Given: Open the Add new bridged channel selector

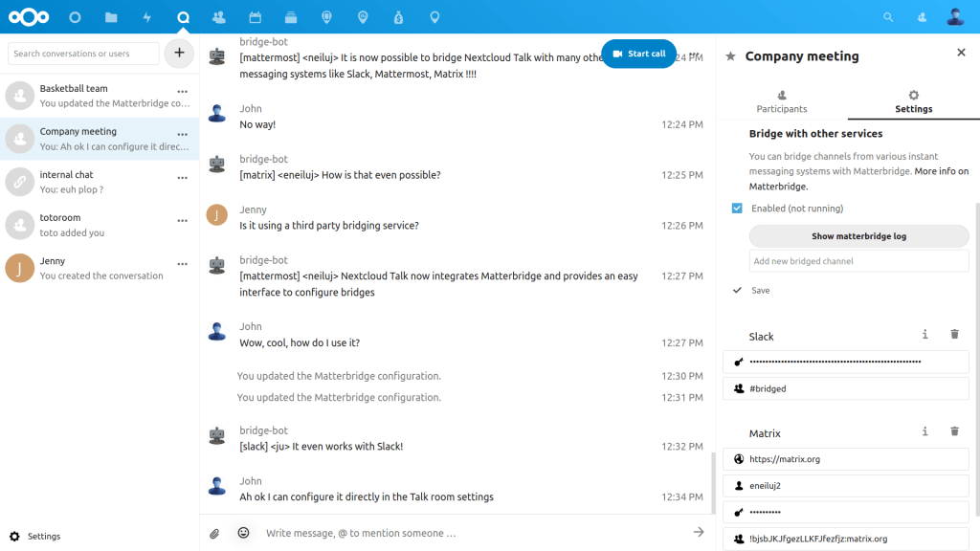Looking at the screenshot, I should point(858,261).
